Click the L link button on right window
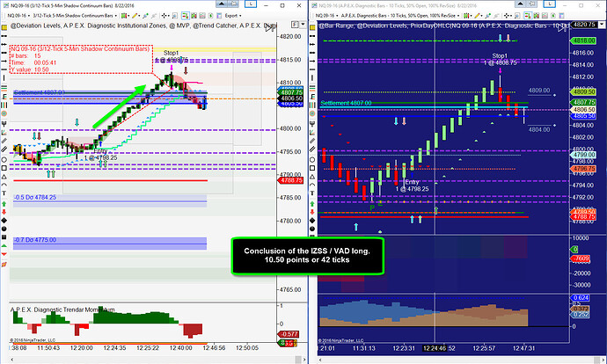This screenshot has height=364, width=607. 549,4
